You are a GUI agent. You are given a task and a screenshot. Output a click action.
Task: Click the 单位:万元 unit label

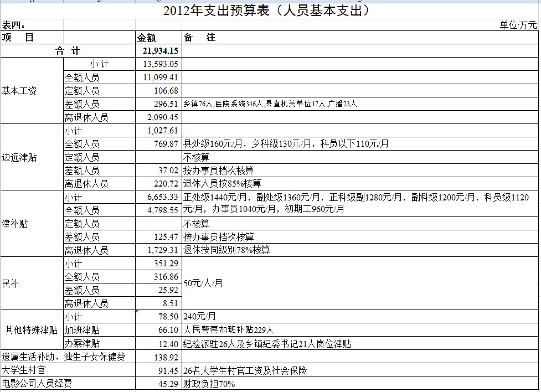point(518,25)
